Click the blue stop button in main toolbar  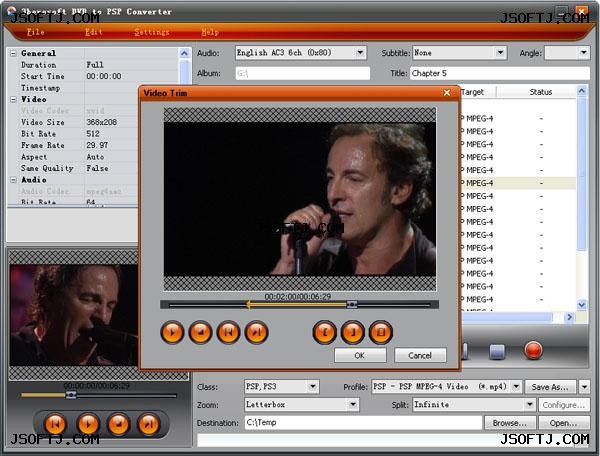(x=497, y=351)
